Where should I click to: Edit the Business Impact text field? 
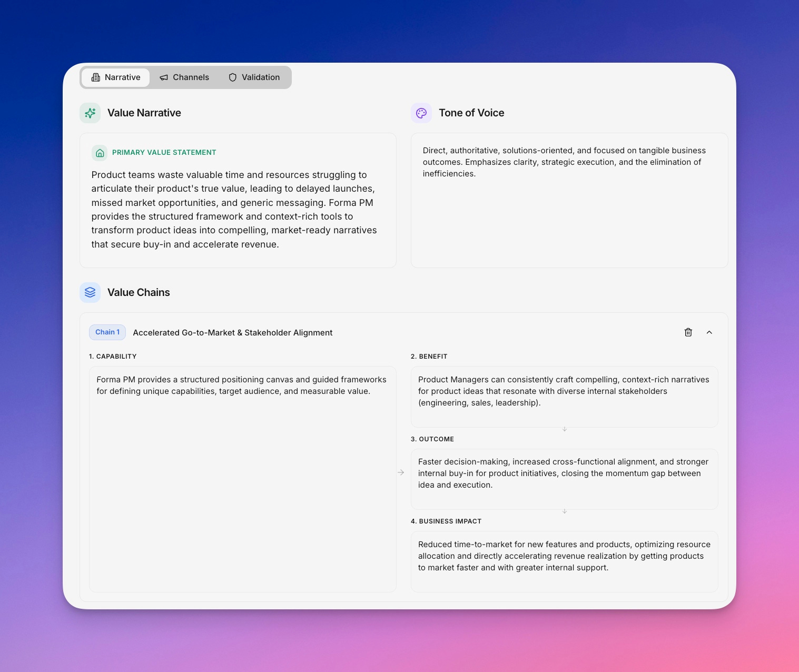point(564,561)
